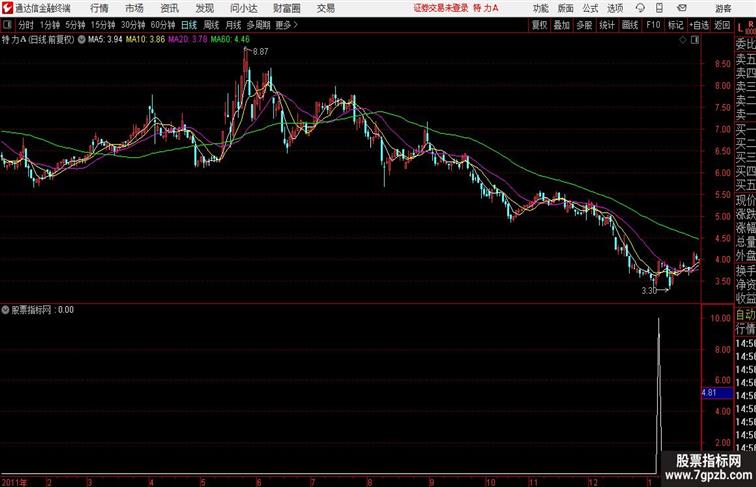This screenshot has width=756, height=487.
Task: Click the 自动 label in right panel
Action: 745,315
